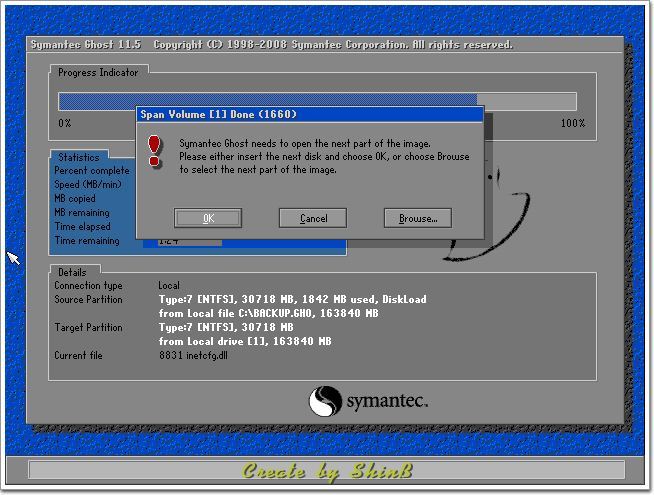Click the Symantec yin-yang logo icon
The width and height of the screenshot is (654, 495).
coord(325,401)
